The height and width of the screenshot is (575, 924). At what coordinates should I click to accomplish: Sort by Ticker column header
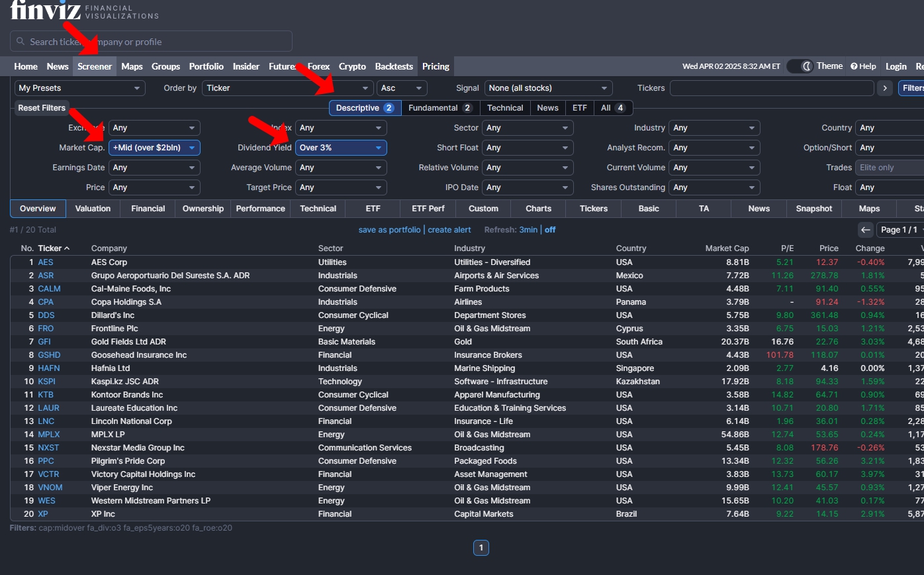click(x=54, y=248)
